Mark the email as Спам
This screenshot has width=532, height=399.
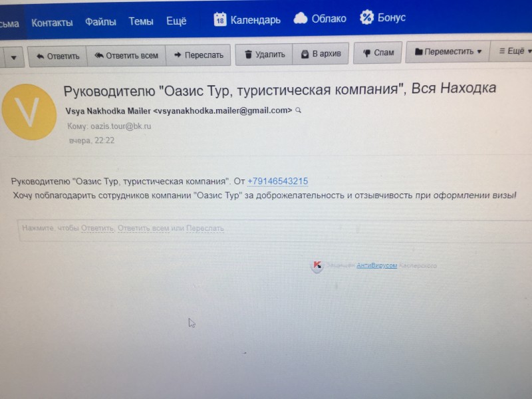pyautogui.click(x=378, y=53)
